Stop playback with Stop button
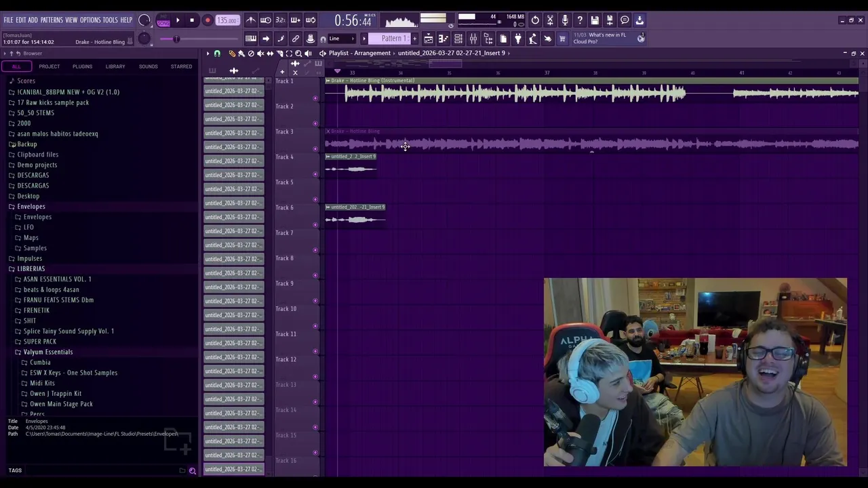This screenshot has width=868, height=488. pos(192,20)
